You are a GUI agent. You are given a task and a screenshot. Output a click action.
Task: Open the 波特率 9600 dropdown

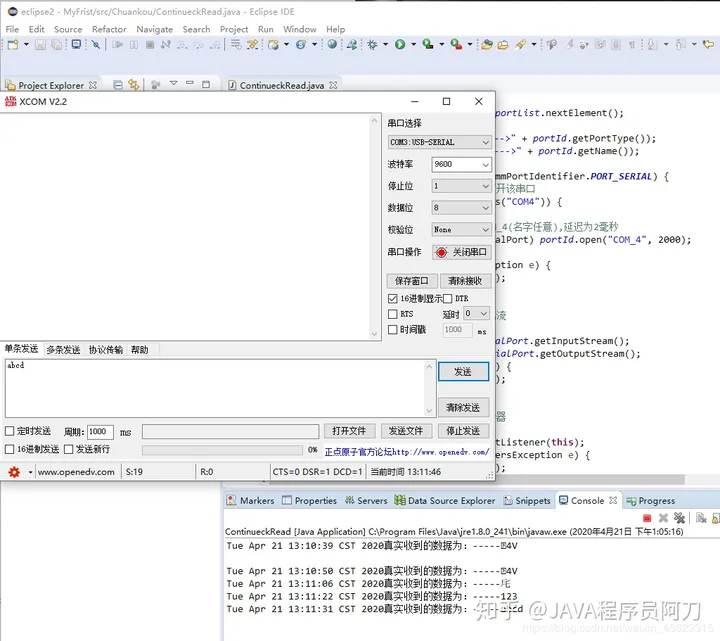(461, 164)
